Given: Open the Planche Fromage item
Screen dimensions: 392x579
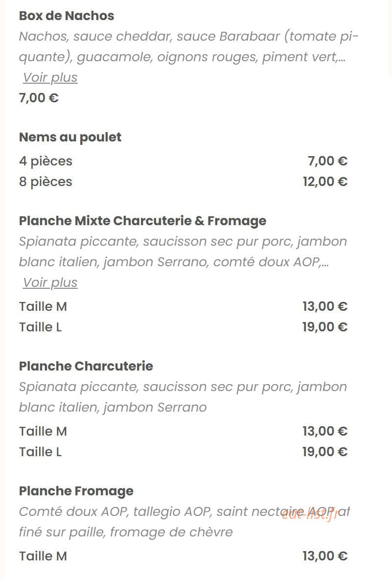Looking at the screenshot, I should click(x=76, y=491).
